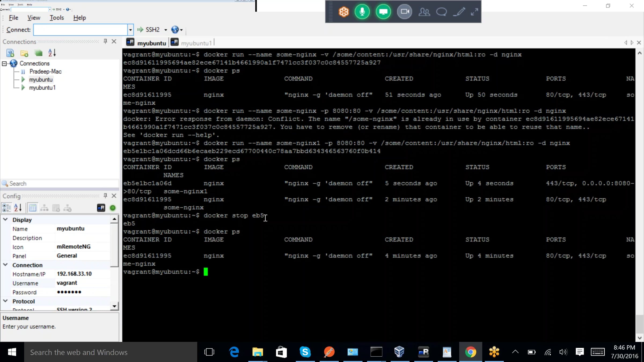Click the terminal vertical scrollbar thumb
This screenshot has height=362, width=644.
(x=640, y=324)
